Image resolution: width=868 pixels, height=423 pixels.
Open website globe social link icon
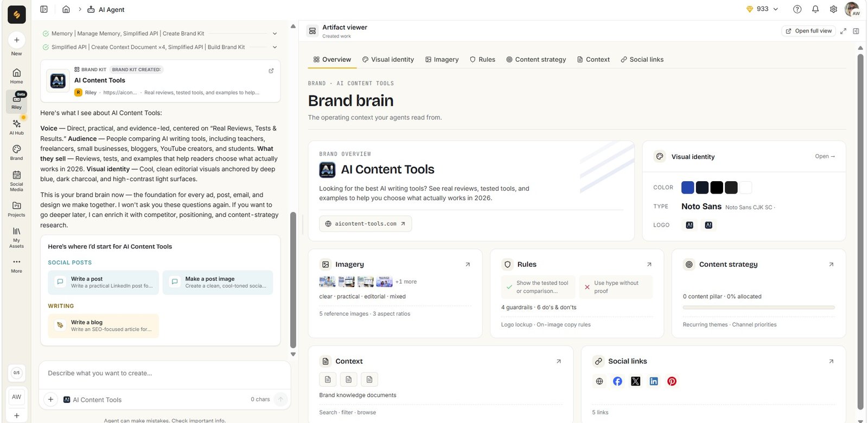click(599, 381)
